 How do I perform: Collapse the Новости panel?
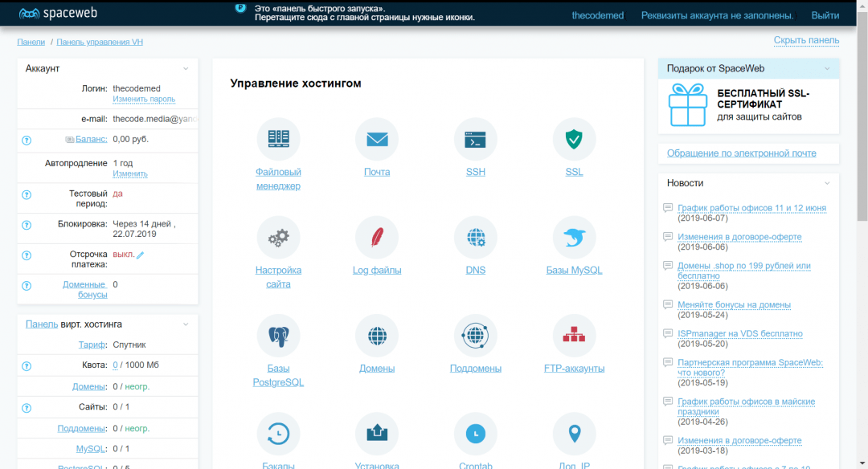point(827,183)
